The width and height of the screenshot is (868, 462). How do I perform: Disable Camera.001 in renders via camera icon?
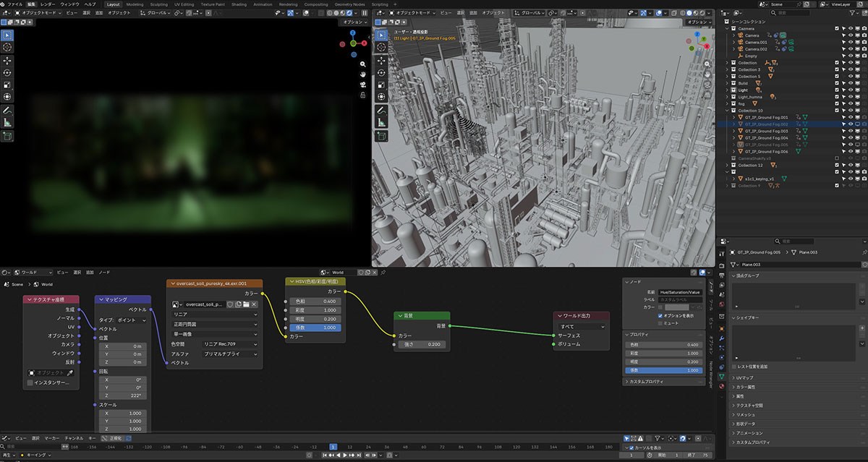[x=864, y=42]
